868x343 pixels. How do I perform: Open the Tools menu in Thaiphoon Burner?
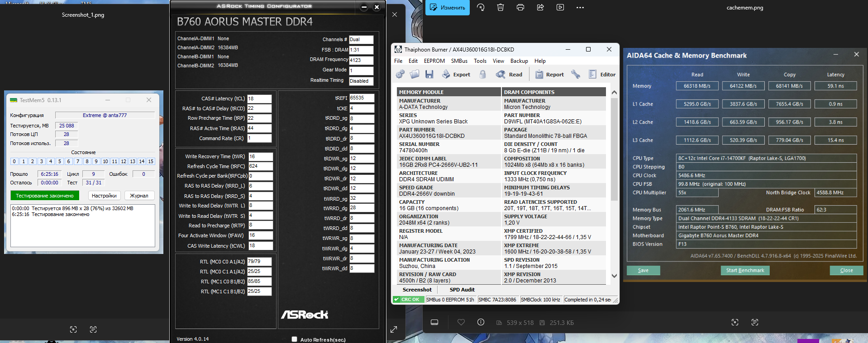coord(480,61)
